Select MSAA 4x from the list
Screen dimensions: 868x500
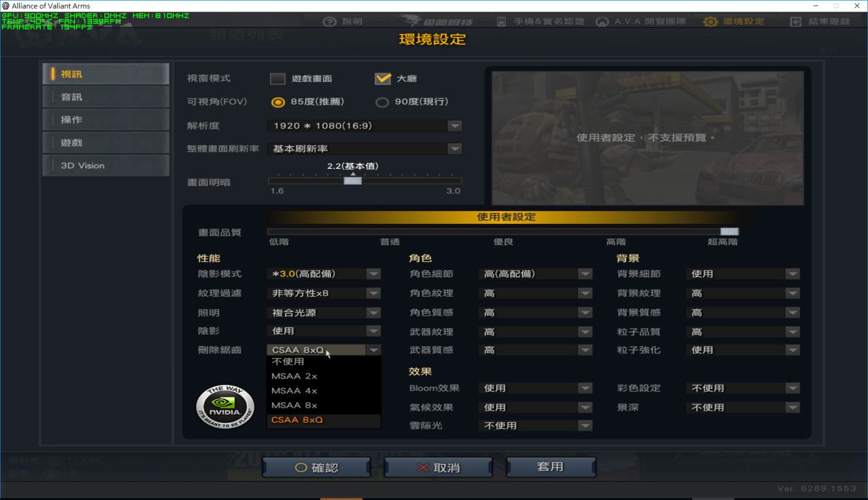(324, 391)
